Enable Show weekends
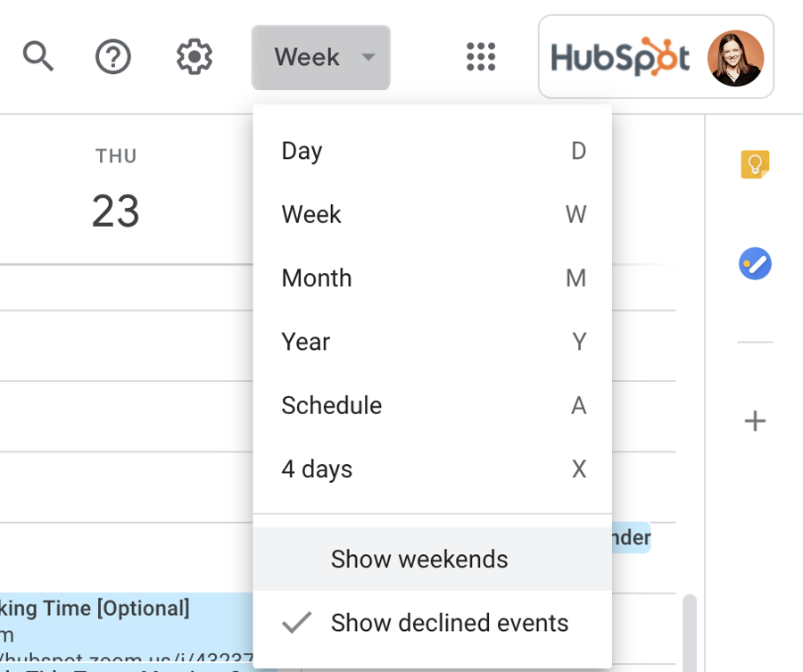803x672 pixels. click(x=419, y=559)
